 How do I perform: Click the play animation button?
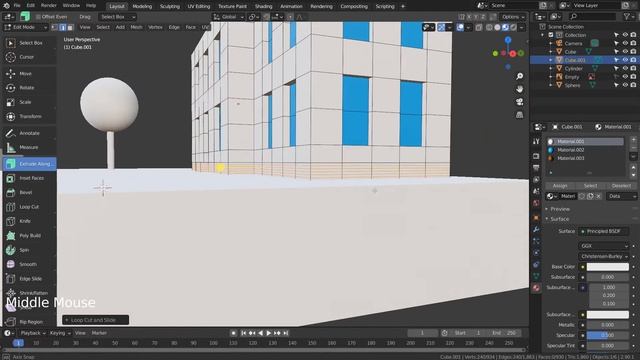click(269, 333)
